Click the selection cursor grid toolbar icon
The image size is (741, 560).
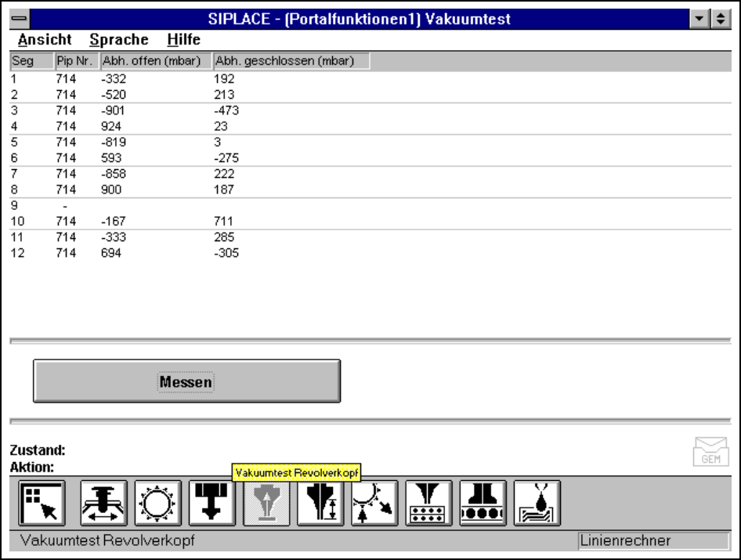click(x=42, y=504)
